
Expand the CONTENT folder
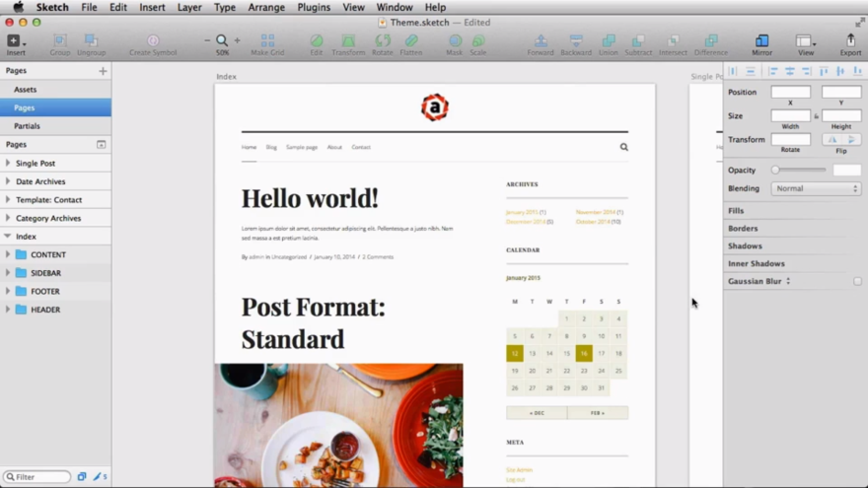pyautogui.click(x=7, y=254)
